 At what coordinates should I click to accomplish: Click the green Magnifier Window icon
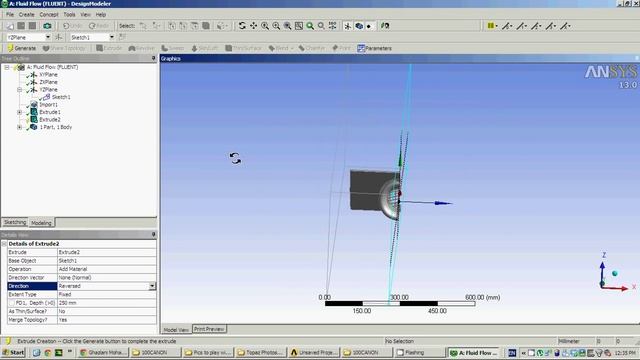click(x=310, y=26)
